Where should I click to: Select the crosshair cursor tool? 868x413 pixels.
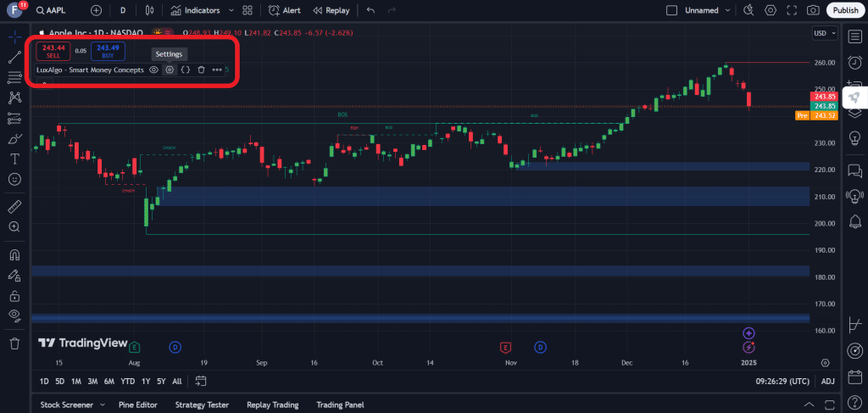pyautogui.click(x=15, y=37)
